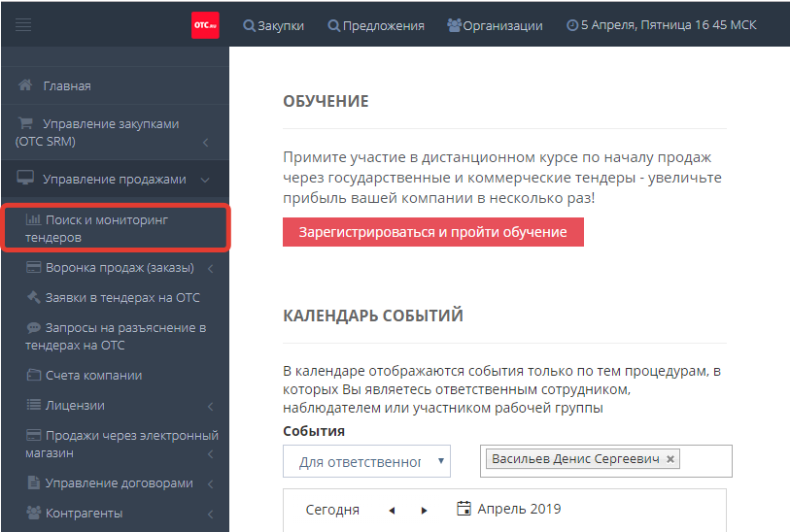Expand the Воронка продаж (заказы) submenu
The image size is (790, 532).
tap(210, 269)
